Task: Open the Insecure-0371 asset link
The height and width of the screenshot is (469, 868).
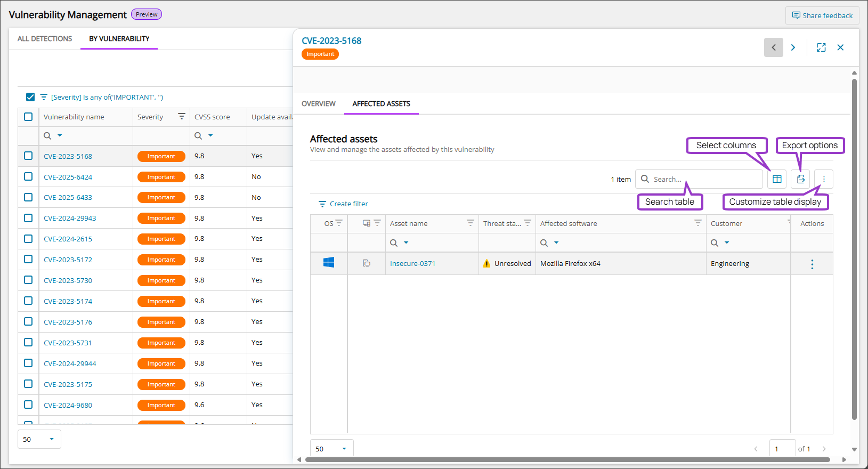Action: (412, 263)
